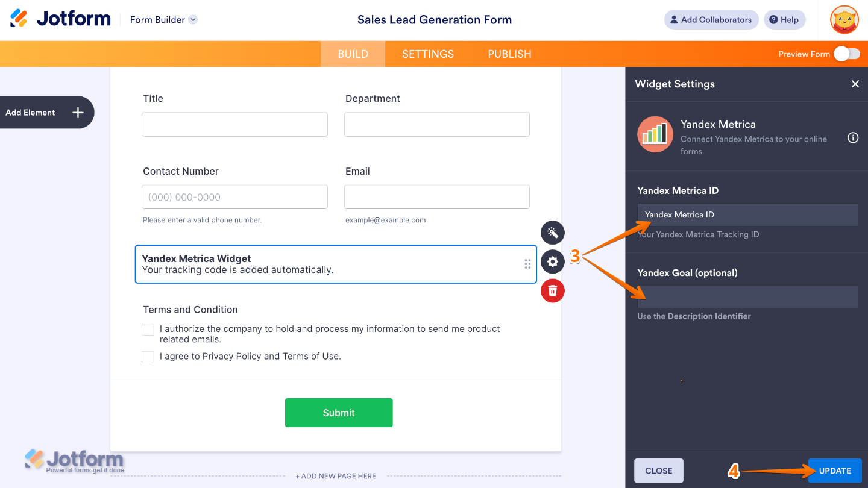
Task: Check the authorize company information checkbox
Action: coord(148,330)
